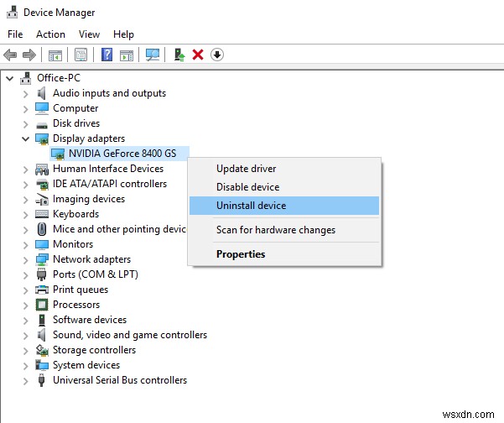Click the Print queues printer icon
Screen dimensions: 504x423
[42, 290]
